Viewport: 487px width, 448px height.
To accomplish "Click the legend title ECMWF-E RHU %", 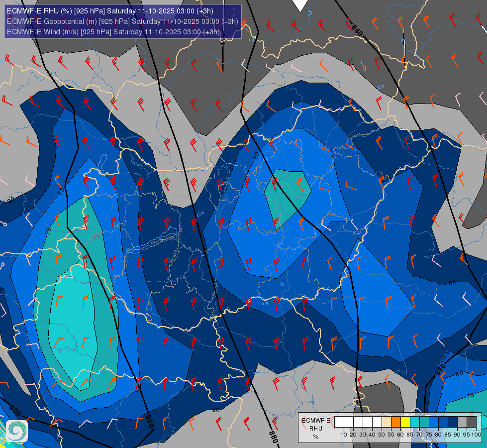I will [x=316, y=429].
